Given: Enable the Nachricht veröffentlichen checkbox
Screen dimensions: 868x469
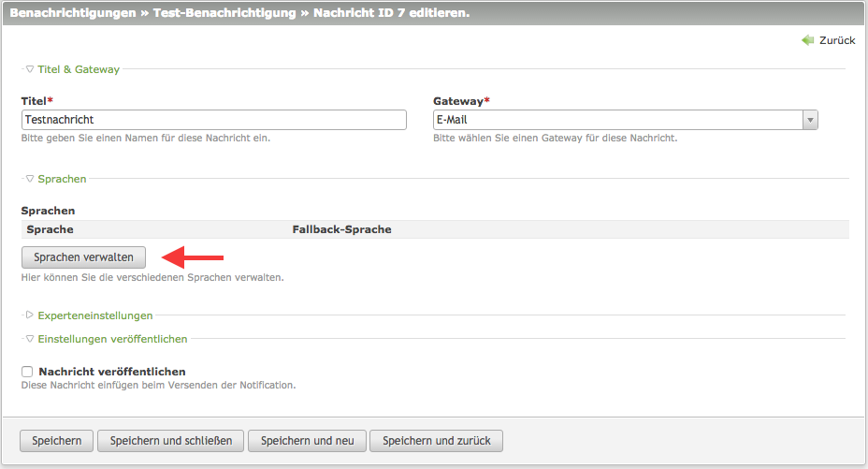Looking at the screenshot, I should coord(27,372).
